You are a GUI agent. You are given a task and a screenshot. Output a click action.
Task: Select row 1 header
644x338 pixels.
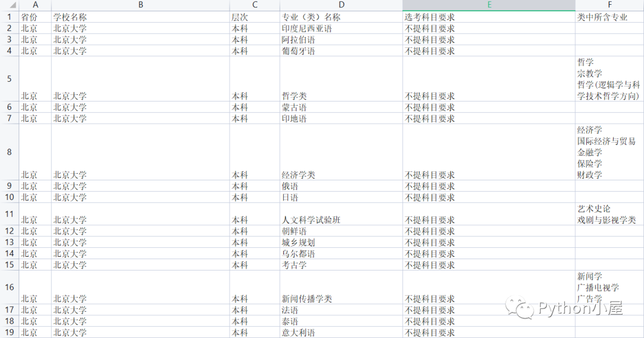coord(9,17)
